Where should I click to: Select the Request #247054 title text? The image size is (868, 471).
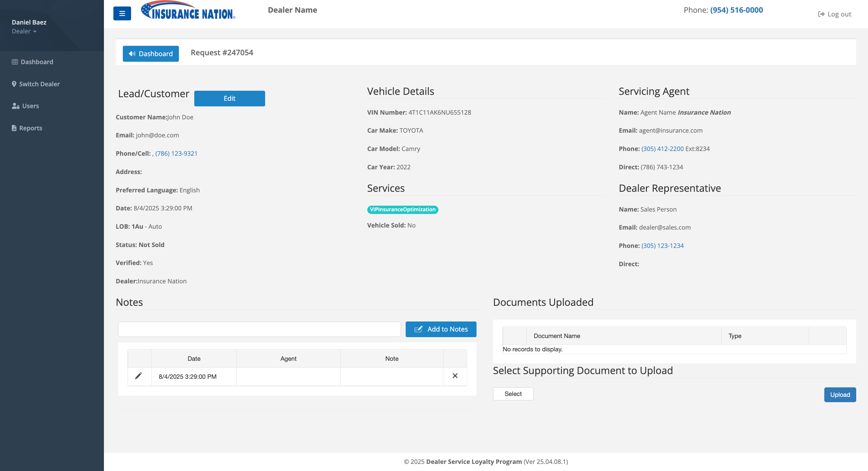click(x=222, y=53)
